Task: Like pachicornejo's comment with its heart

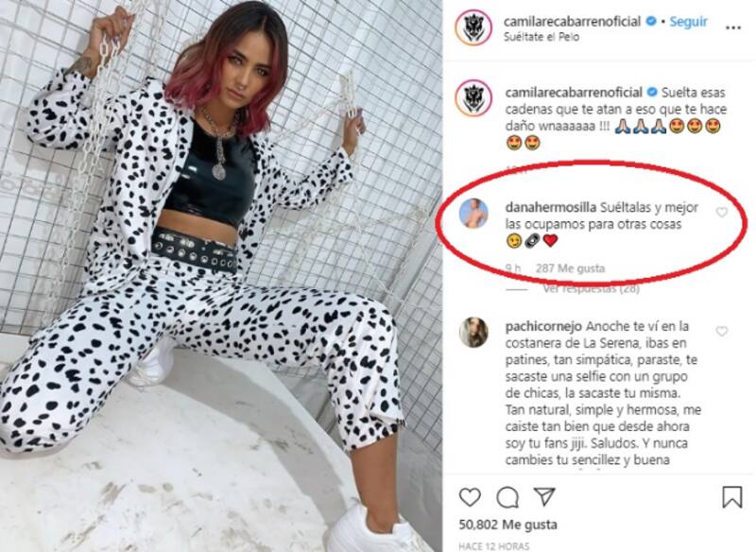Action: (721, 331)
